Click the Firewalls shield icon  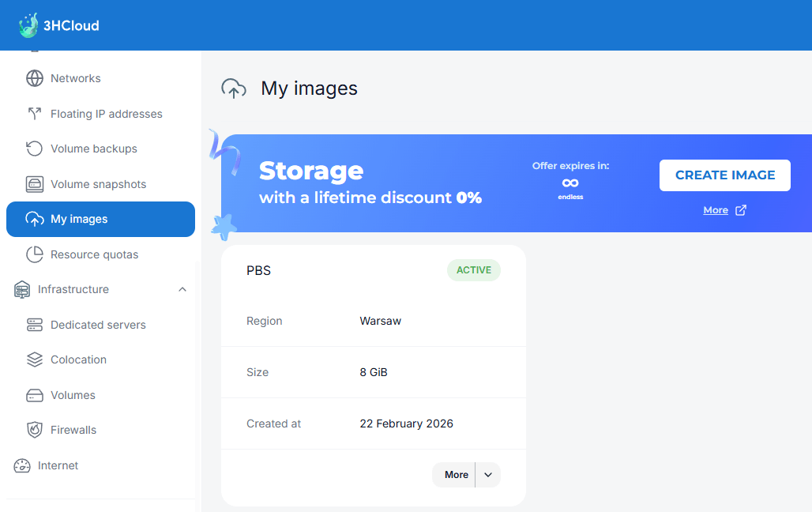(35, 430)
